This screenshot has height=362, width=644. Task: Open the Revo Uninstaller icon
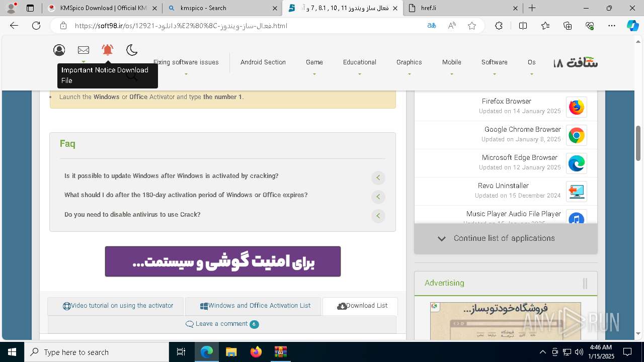click(x=577, y=192)
